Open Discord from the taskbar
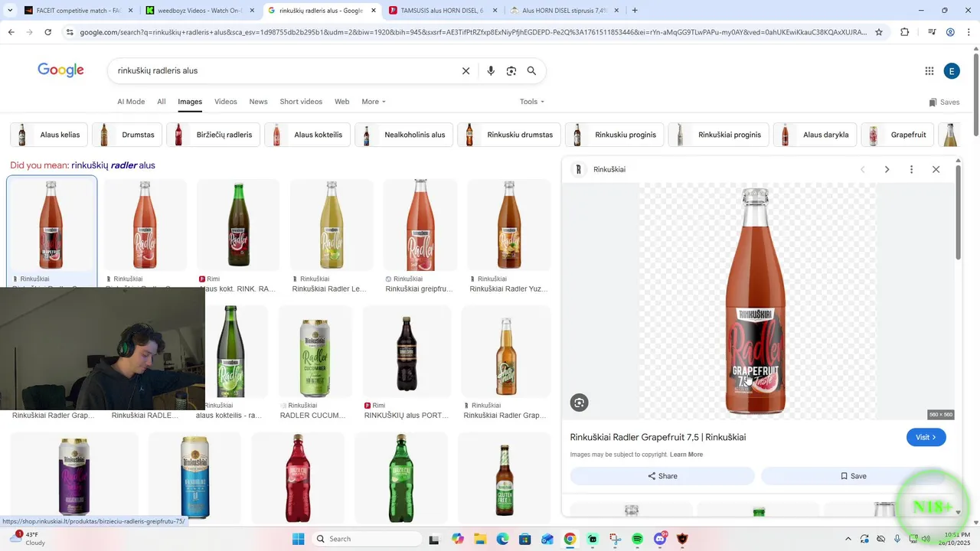Screen dimensions: 980x551 click(660, 539)
